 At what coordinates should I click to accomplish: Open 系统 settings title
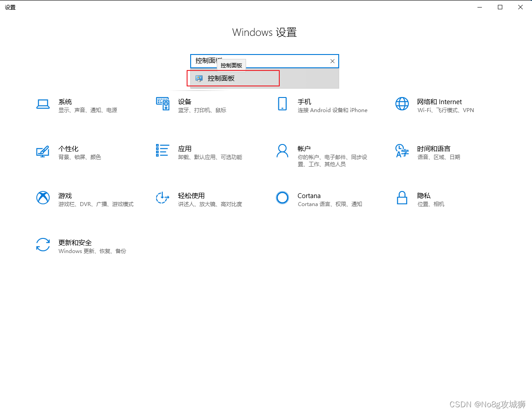pyautogui.click(x=65, y=102)
